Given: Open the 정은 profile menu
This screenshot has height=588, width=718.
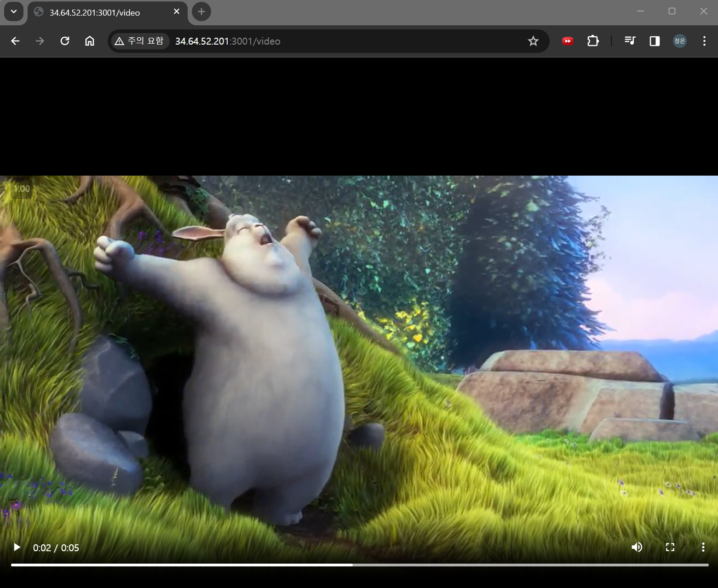Looking at the screenshot, I should (679, 41).
